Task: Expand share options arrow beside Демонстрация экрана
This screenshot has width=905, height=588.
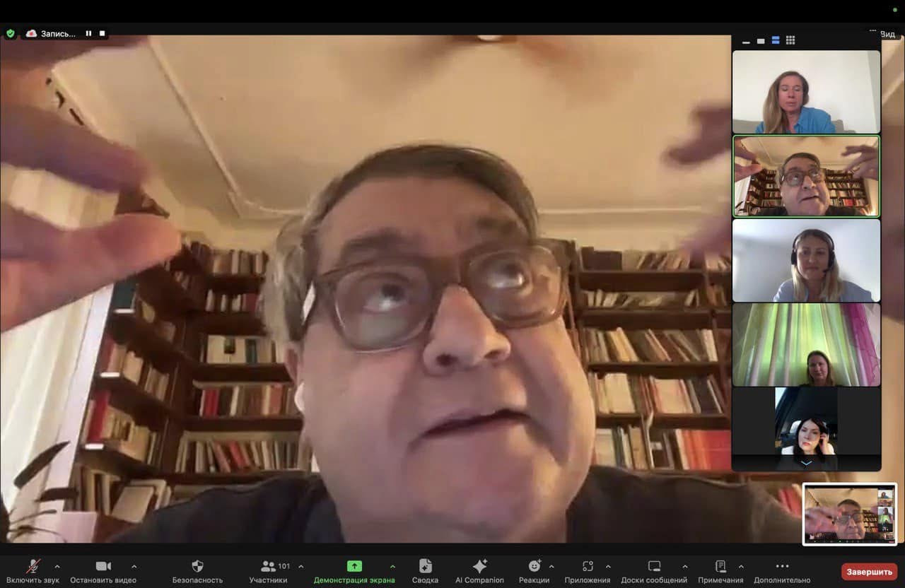Action: point(392,566)
